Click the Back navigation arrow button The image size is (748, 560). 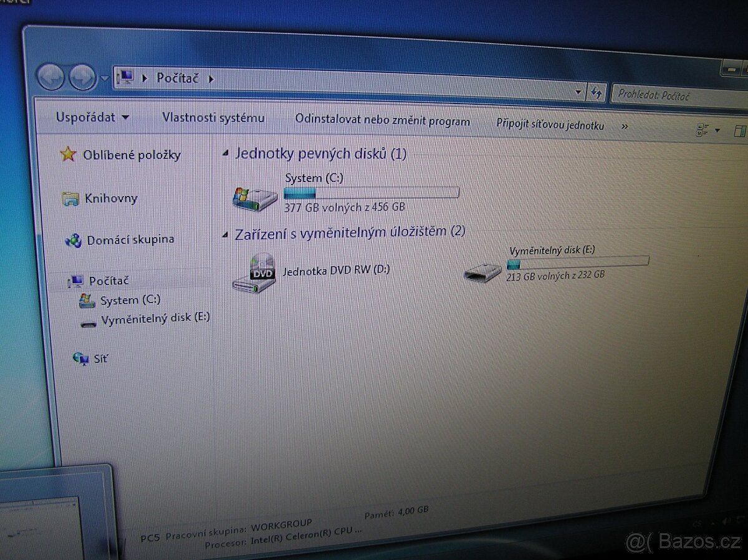(x=50, y=78)
